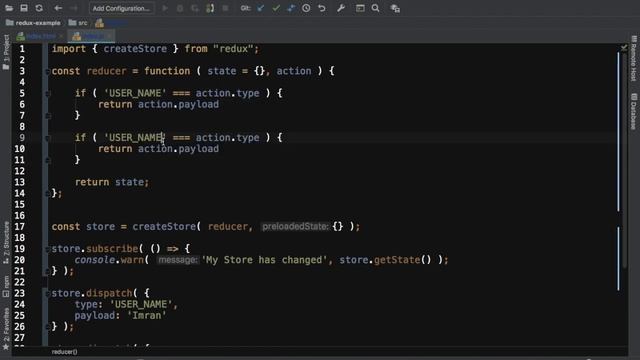This screenshot has height=360, width=640.
Task: Click 'function' keyword on line 3
Action: point(167,71)
